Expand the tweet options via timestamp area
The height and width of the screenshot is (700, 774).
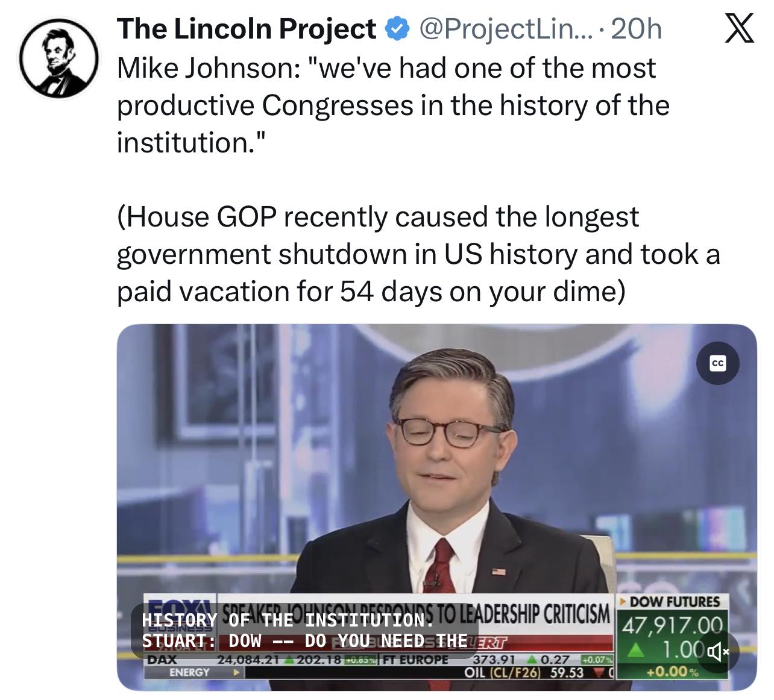tap(636, 28)
